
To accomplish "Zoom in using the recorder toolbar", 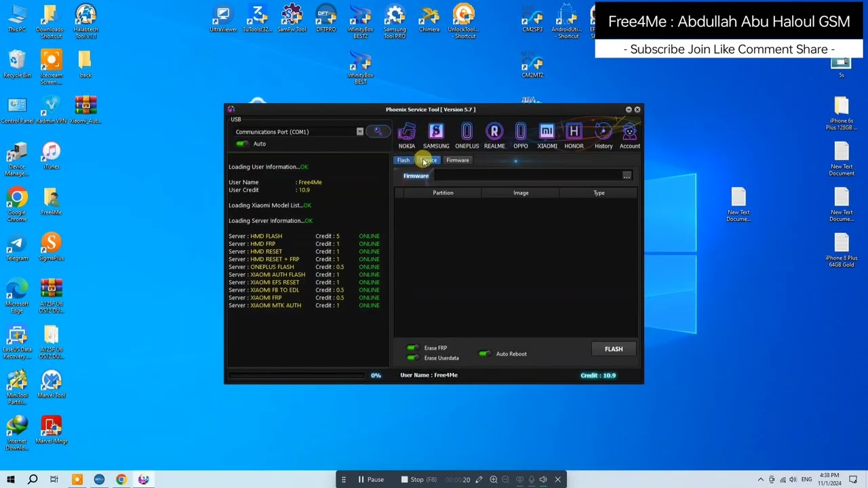I will (x=494, y=480).
